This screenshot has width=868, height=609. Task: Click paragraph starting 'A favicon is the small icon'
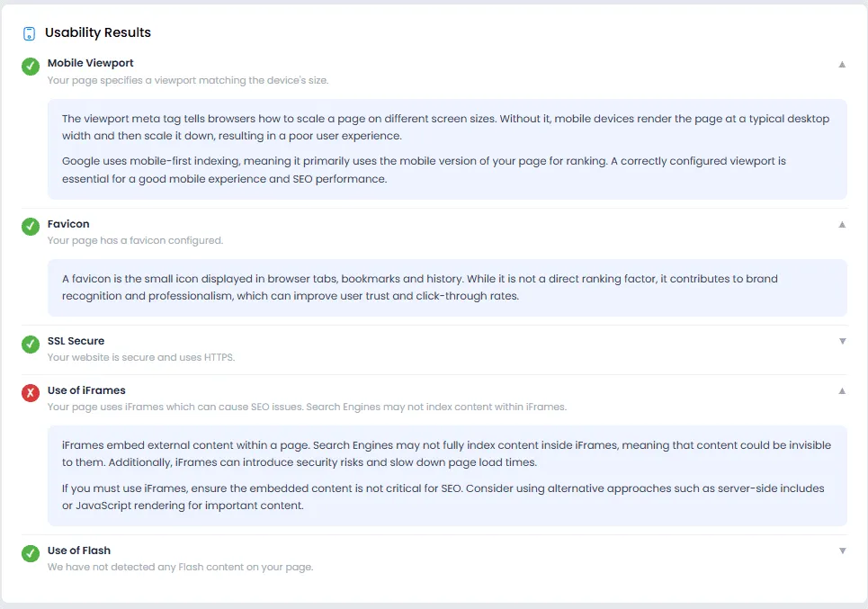point(419,287)
